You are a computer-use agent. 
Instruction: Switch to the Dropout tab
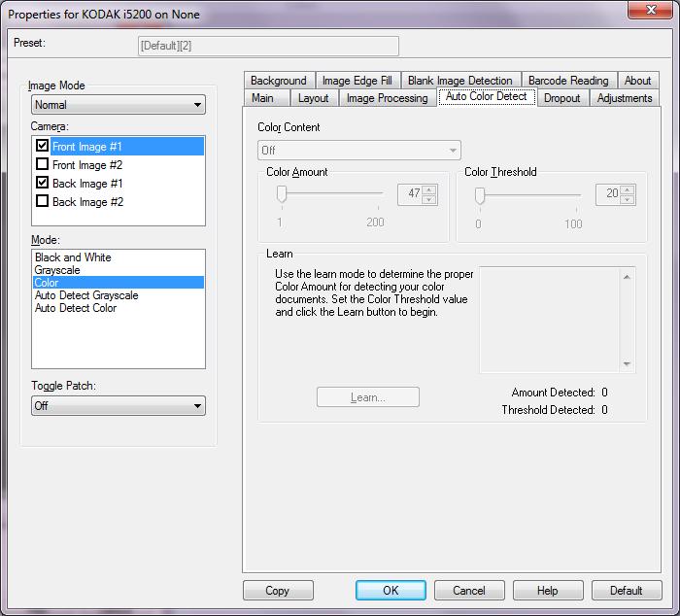(562, 98)
